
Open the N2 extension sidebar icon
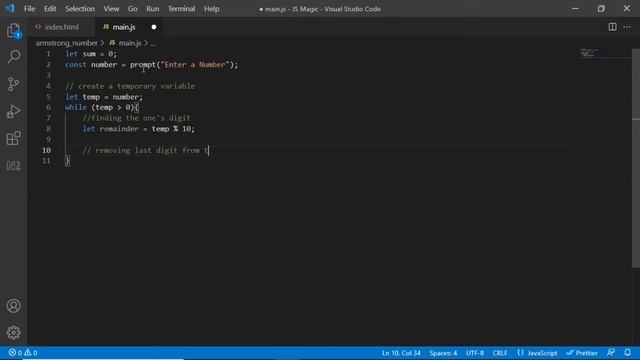pyautogui.click(x=13, y=166)
